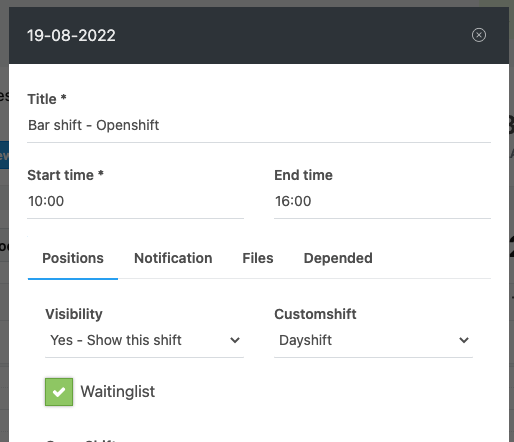Click the End time label
Viewport: 514px width, 442px height.
pyautogui.click(x=303, y=175)
